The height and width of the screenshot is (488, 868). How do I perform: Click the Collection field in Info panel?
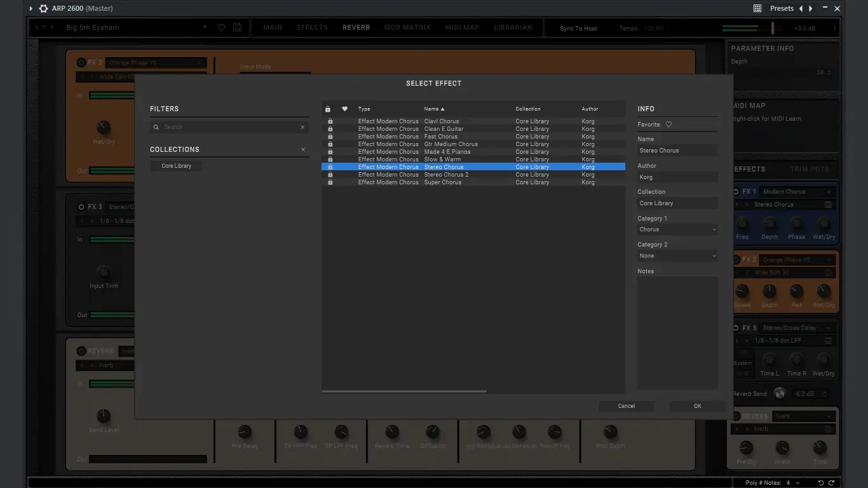(677, 203)
